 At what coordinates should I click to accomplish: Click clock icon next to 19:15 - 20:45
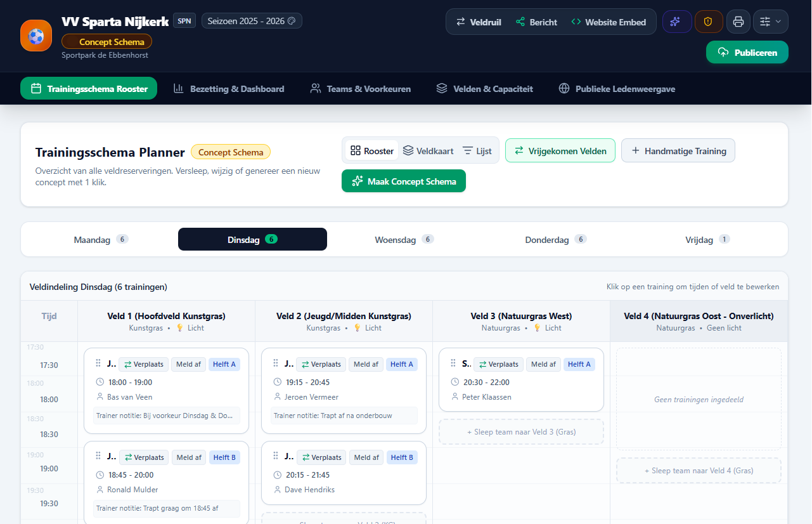click(277, 382)
